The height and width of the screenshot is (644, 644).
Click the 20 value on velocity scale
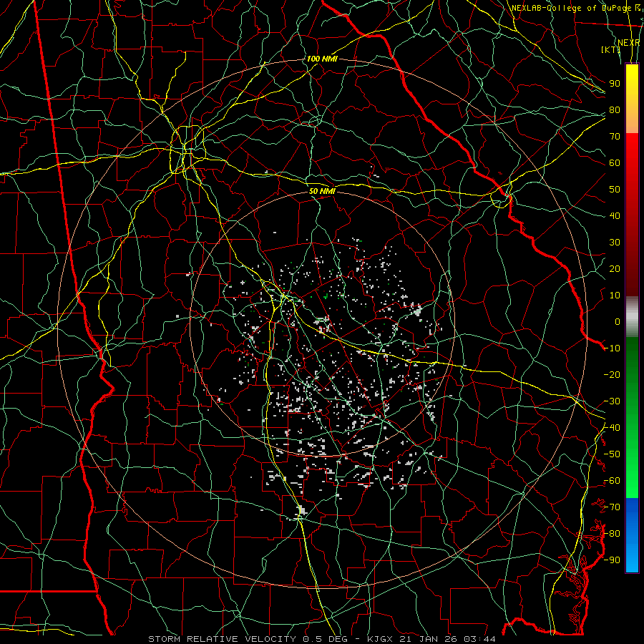pos(615,269)
